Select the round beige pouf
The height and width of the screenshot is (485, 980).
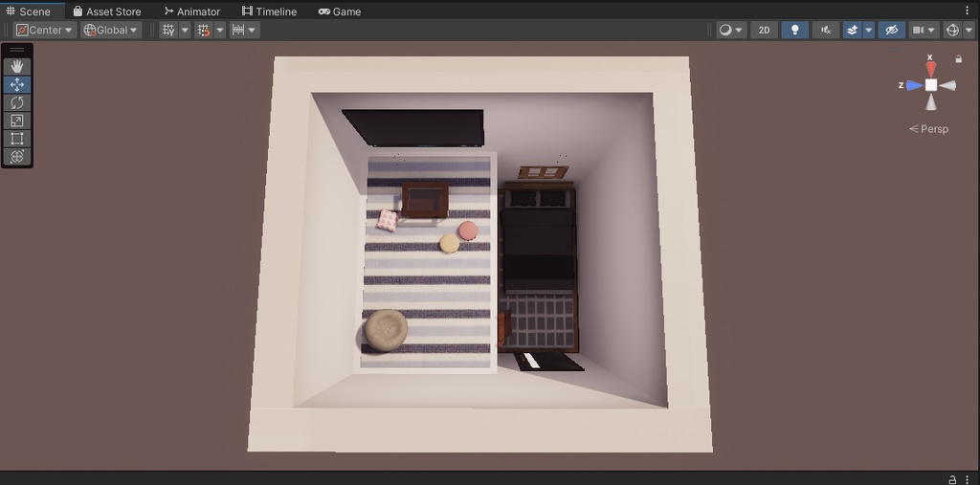click(x=386, y=330)
